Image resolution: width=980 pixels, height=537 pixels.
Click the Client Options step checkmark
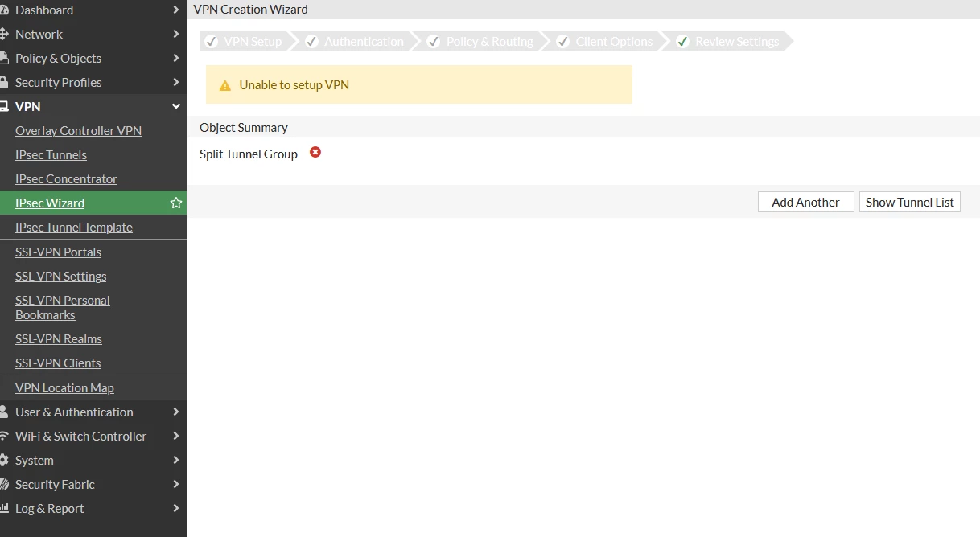[x=563, y=42]
